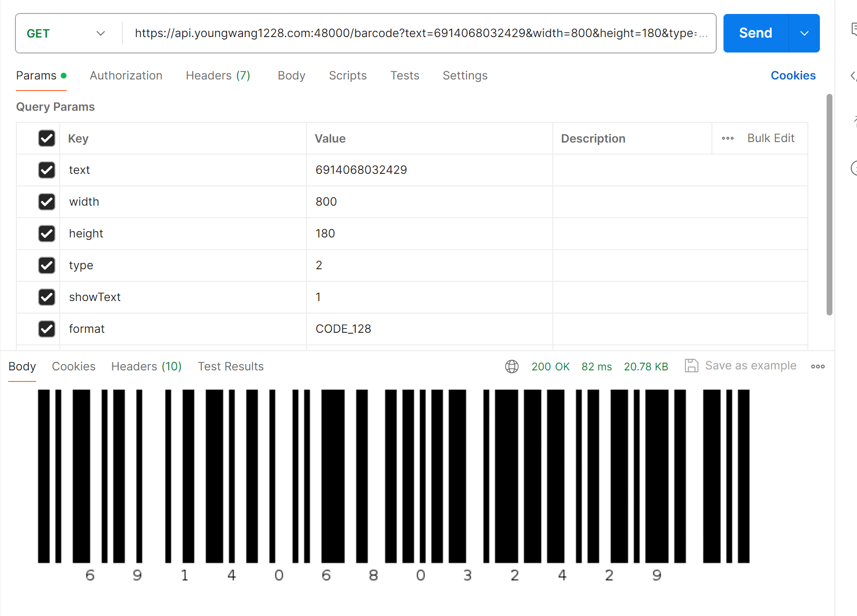Toggle the select-all checkbox in Key header
Image resolution: width=857 pixels, height=616 pixels.
click(x=47, y=138)
